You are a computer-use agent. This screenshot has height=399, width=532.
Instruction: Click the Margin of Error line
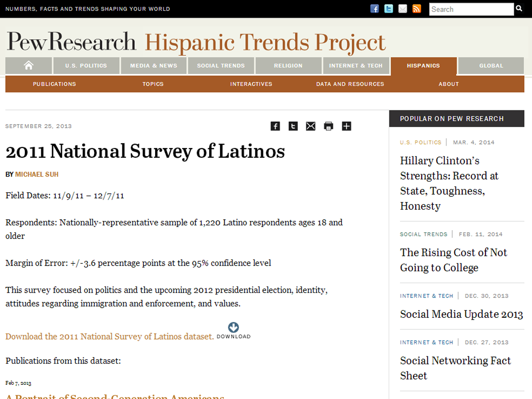138,263
